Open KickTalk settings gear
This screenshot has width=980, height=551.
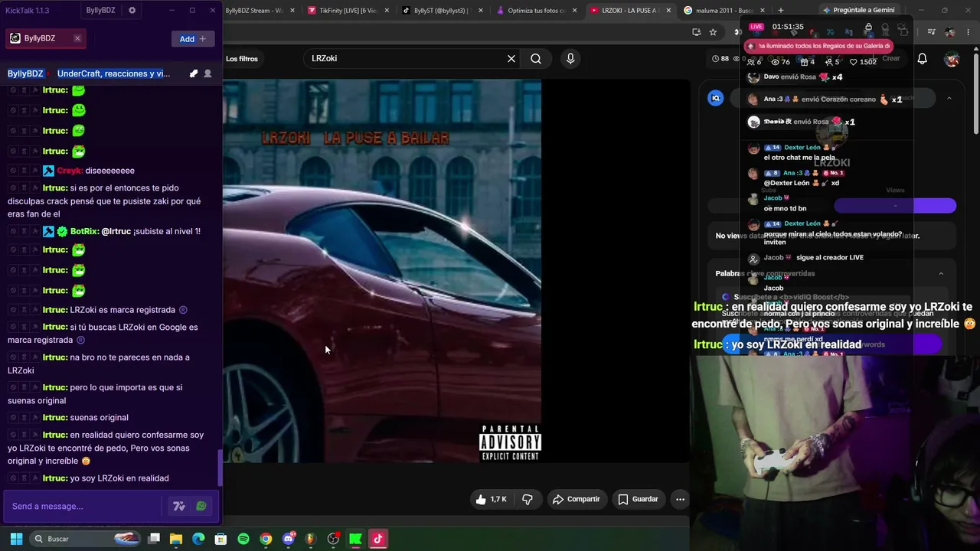pyautogui.click(x=132, y=11)
